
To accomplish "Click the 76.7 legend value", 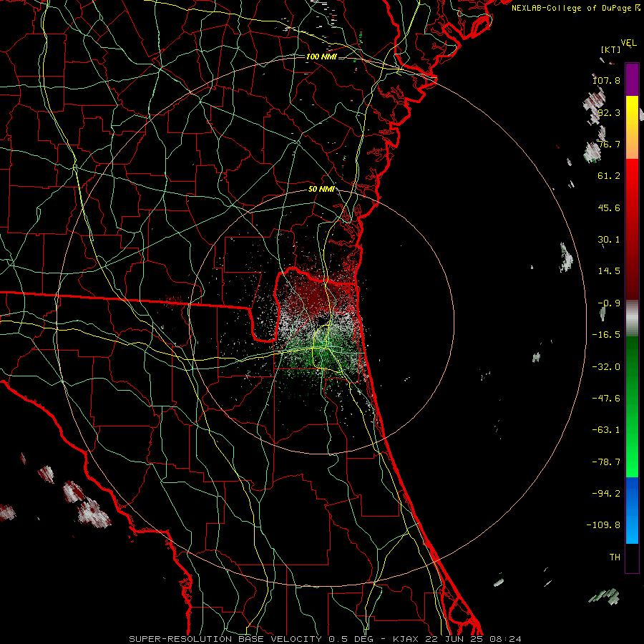I will click(609, 144).
